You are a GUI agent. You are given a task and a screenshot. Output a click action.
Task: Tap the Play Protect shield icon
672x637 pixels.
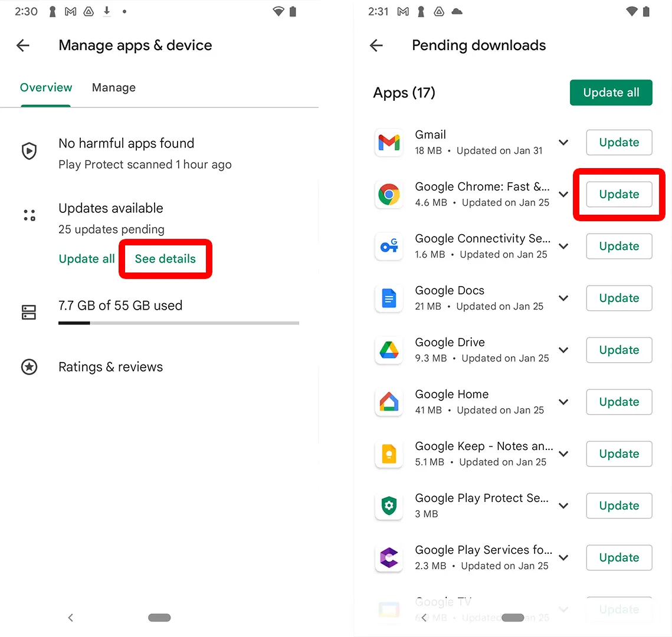[x=29, y=151]
